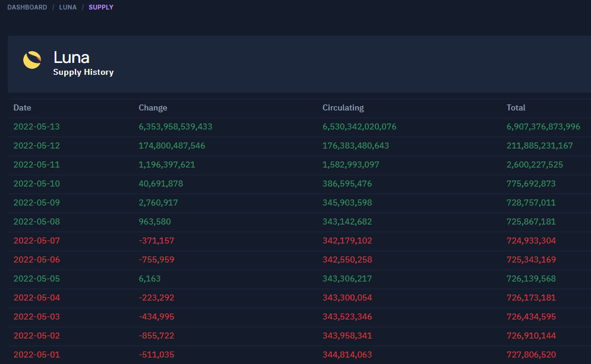Select total value 2,600,227,525
Viewport: 591px width, 364px height.
[x=535, y=164]
